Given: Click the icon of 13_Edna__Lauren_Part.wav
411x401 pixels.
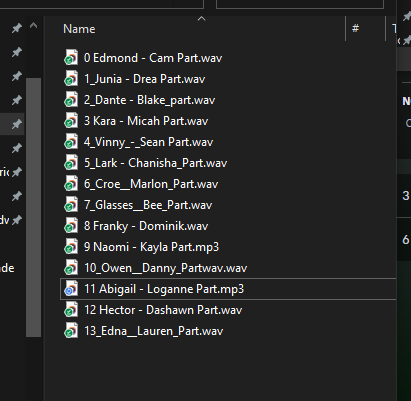Looking at the screenshot, I should coord(71,330).
